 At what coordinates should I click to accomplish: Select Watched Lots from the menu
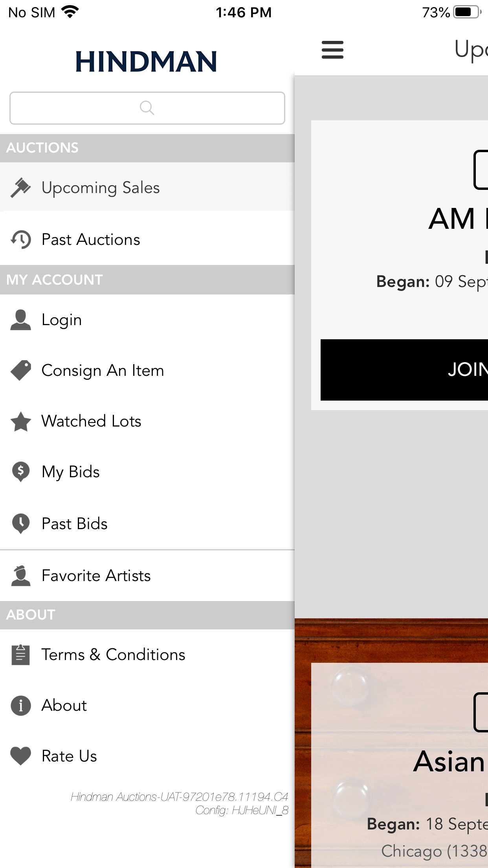coord(91,421)
